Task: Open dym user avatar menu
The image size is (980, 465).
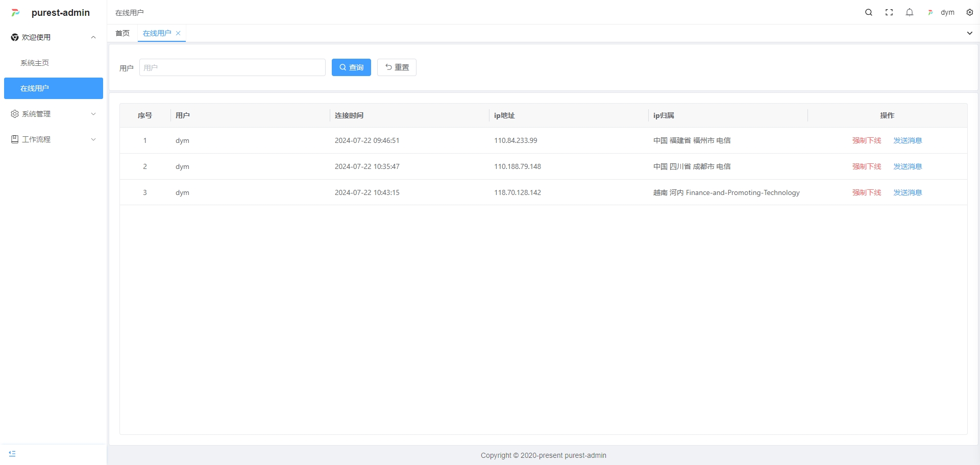Action: [x=941, y=12]
